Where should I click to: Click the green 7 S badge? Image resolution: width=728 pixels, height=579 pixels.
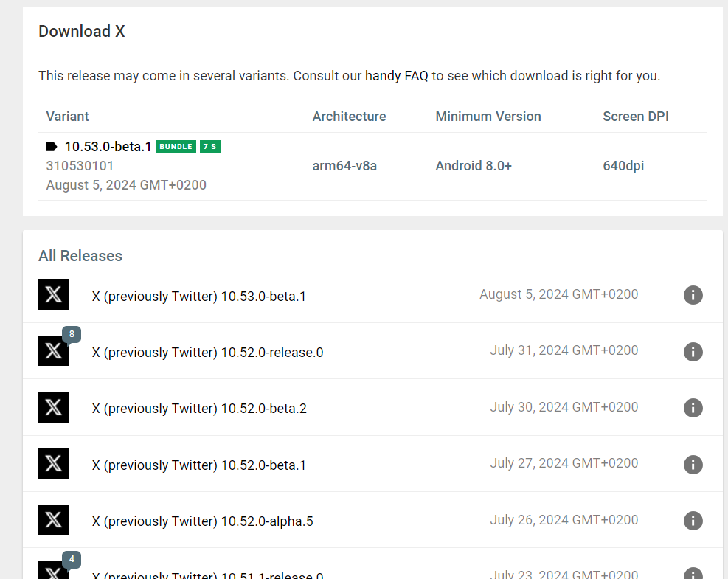[210, 147]
